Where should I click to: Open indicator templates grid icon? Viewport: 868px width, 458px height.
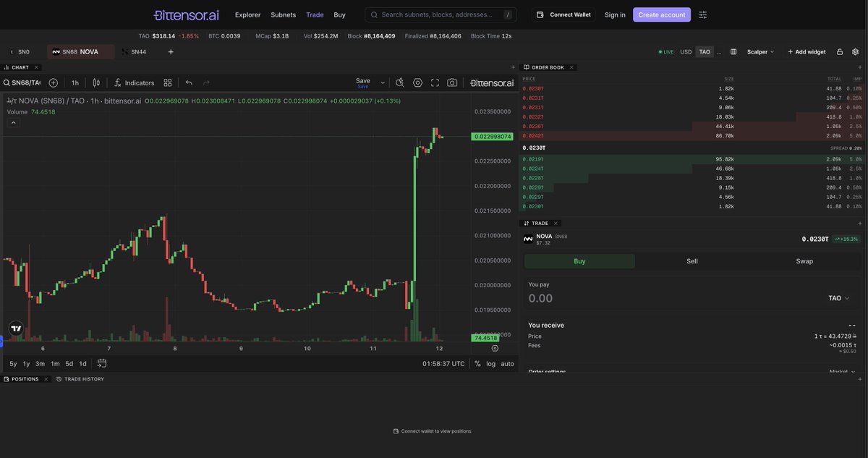coord(168,82)
